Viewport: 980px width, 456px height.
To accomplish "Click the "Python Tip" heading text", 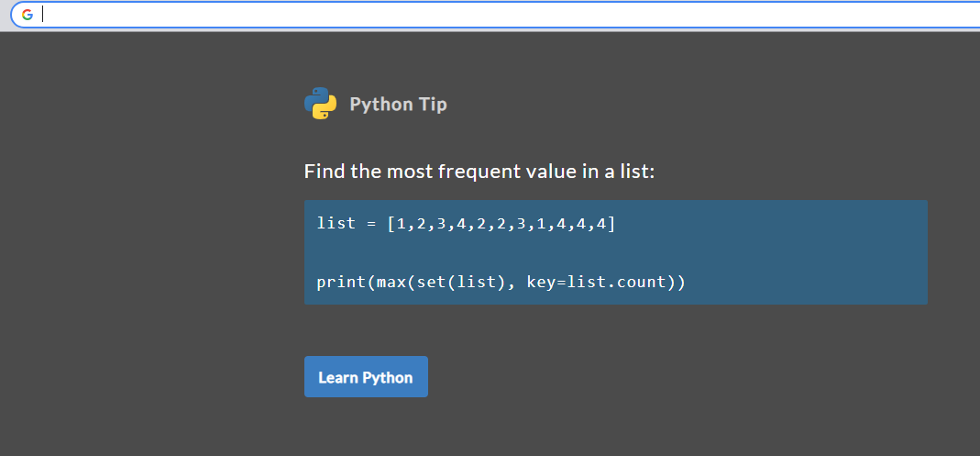I will [398, 105].
